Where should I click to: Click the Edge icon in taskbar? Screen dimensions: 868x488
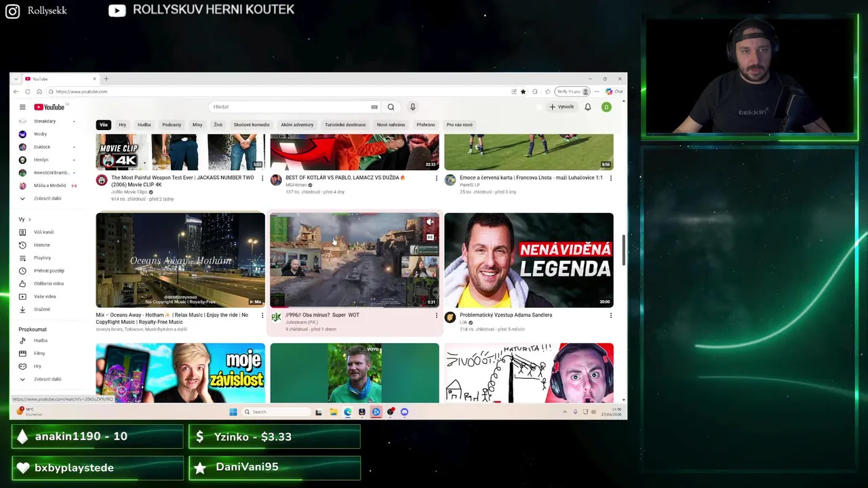coord(347,412)
